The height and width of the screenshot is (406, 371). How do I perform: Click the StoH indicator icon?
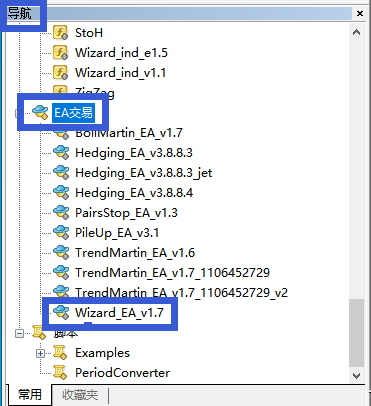61,33
